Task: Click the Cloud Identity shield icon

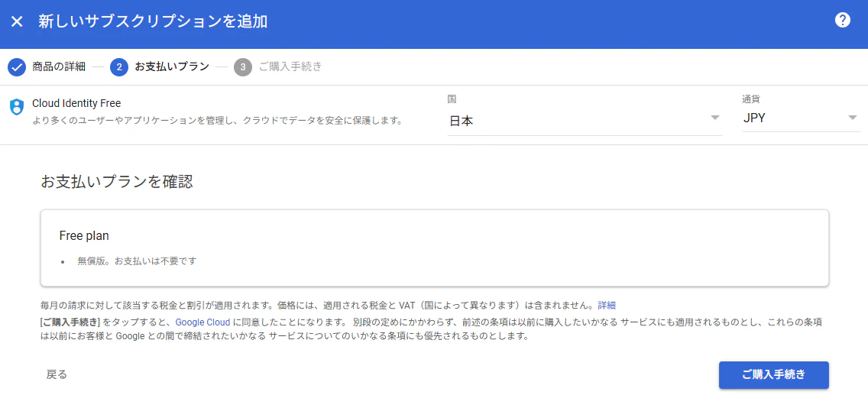Action: 17,106
